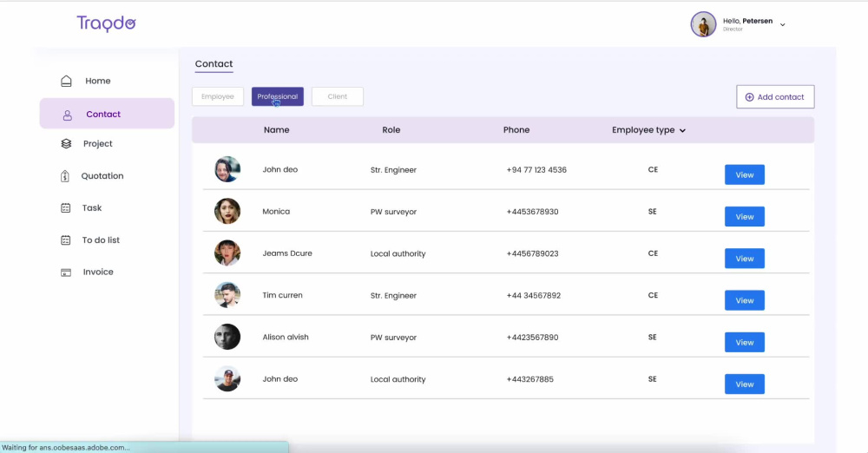Click View for Monica
868x453 pixels.
[745, 217]
